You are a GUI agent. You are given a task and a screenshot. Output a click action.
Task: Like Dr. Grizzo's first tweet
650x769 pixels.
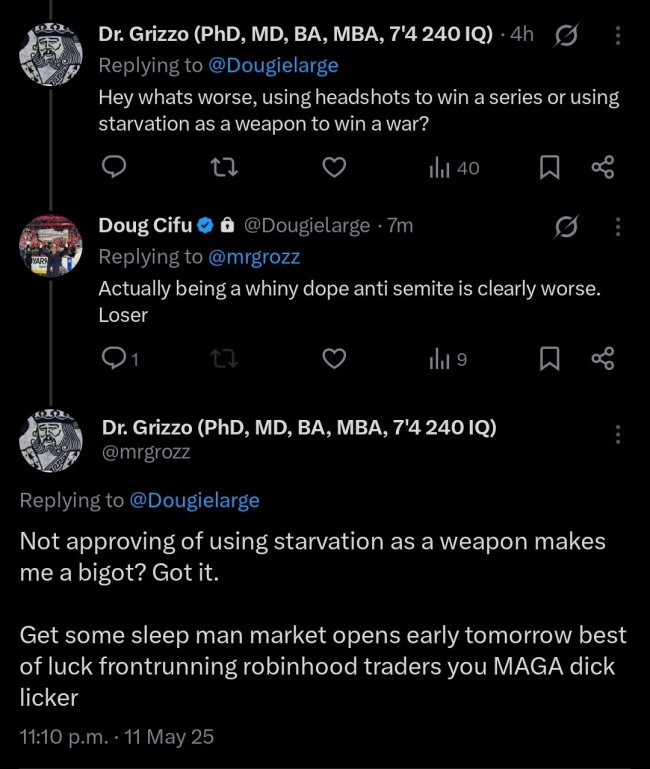point(336,168)
